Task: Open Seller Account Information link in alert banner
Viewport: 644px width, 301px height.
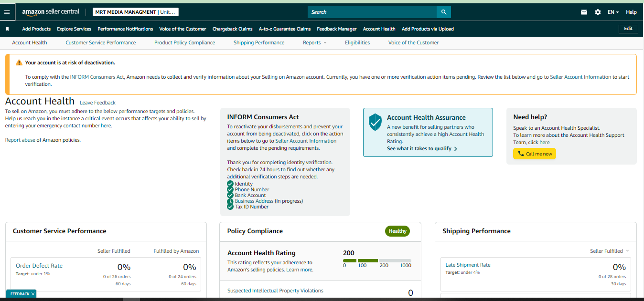Action: [580, 77]
